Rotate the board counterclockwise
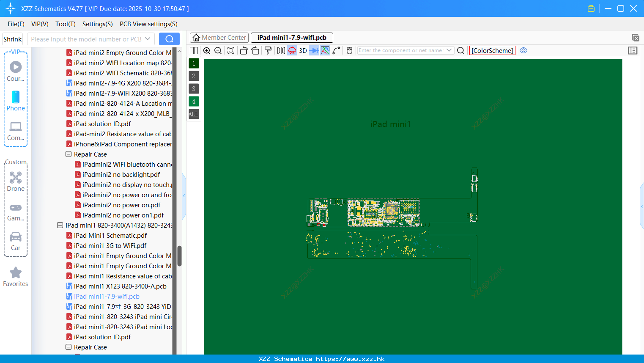The image size is (644, 363). [244, 50]
